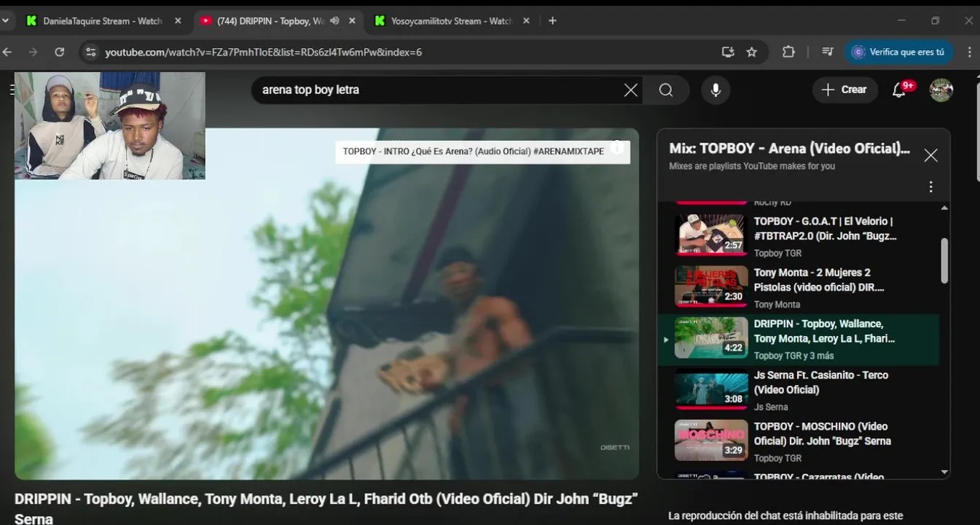Click the Mix TOPBOY Arena playlist title
Image resolution: width=980 pixels, height=525 pixels.
coord(790,149)
